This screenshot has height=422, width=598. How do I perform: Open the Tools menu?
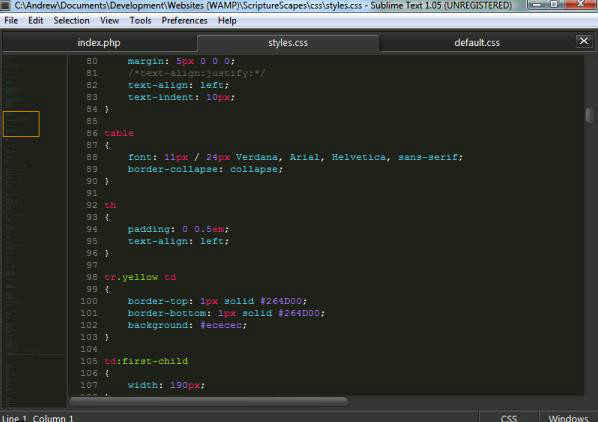coord(140,21)
